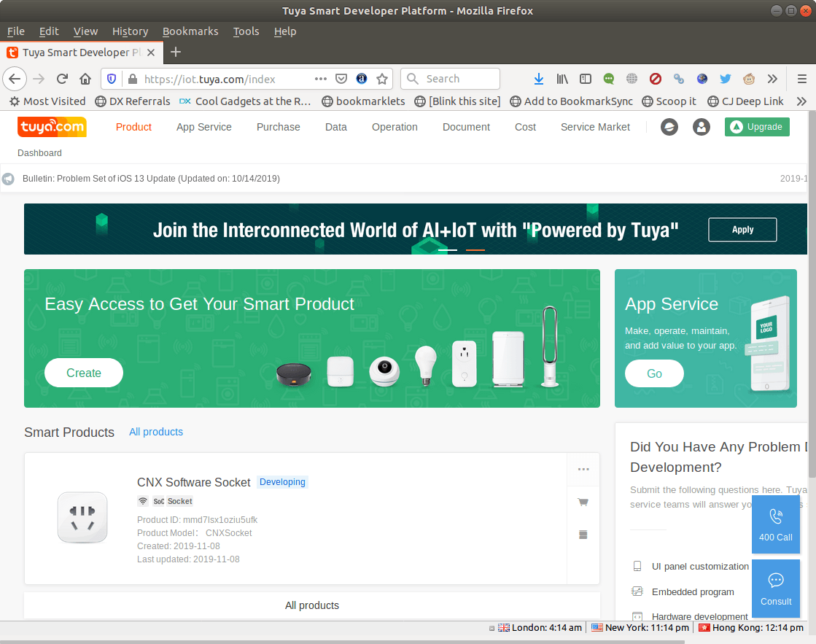The height and width of the screenshot is (644, 816).
Task: Toggle the sidebar view icon
Action: tap(586, 79)
